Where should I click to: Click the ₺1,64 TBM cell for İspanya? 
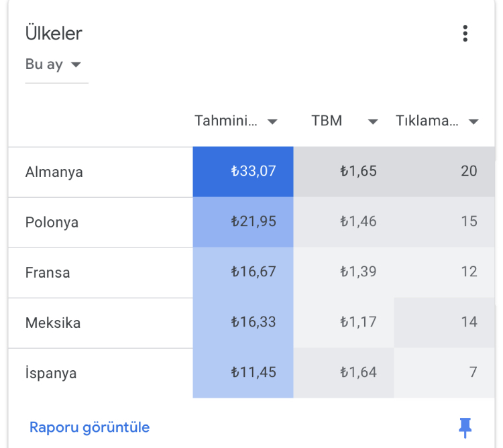point(343,373)
